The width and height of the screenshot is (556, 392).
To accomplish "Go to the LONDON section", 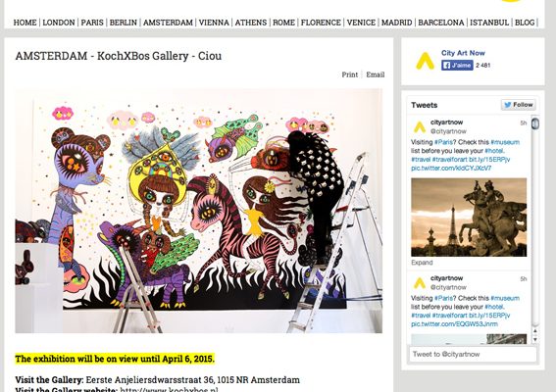I will click(59, 23).
